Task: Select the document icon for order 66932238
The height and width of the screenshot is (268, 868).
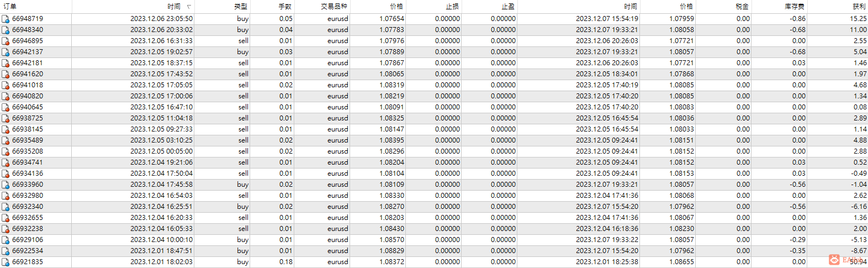Action: click(x=6, y=229)
